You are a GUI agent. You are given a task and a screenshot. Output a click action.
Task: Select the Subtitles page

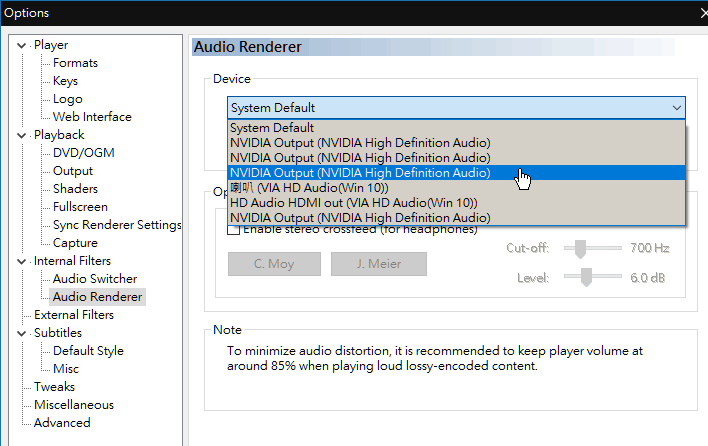tap(58, 333)
